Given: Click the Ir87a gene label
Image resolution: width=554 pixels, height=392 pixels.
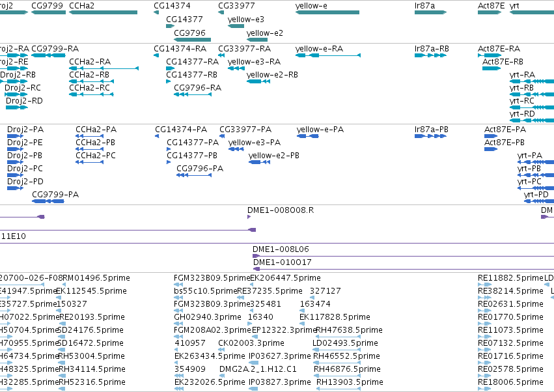Looking at the screenshot, I should pyautogui.click(x=424, y=6).
